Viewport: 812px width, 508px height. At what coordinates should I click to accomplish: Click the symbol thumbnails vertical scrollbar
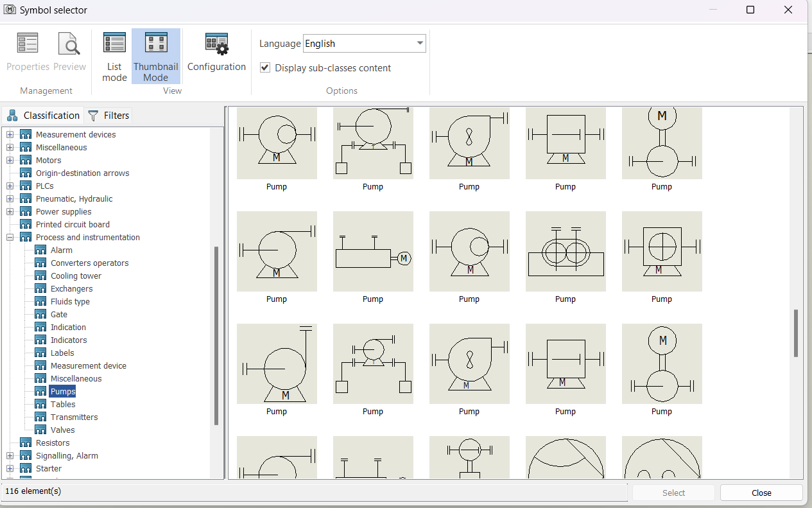[796, 333]
